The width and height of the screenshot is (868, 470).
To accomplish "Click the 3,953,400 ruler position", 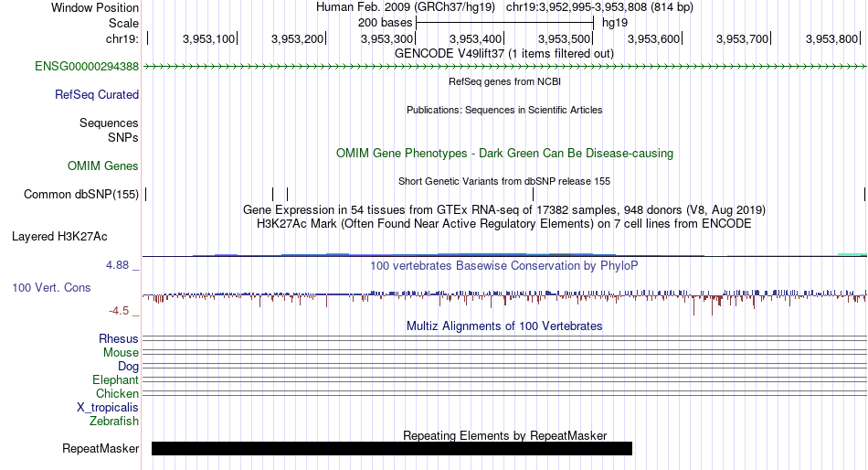I will tap(475, 38).
